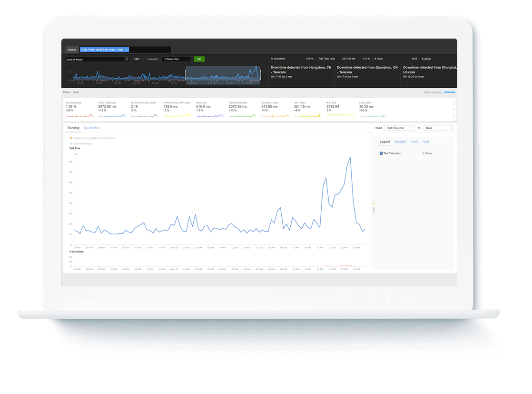The image size is (532, 394).
Task: Click the Filters: None label
Action: (x=71, y=92)
